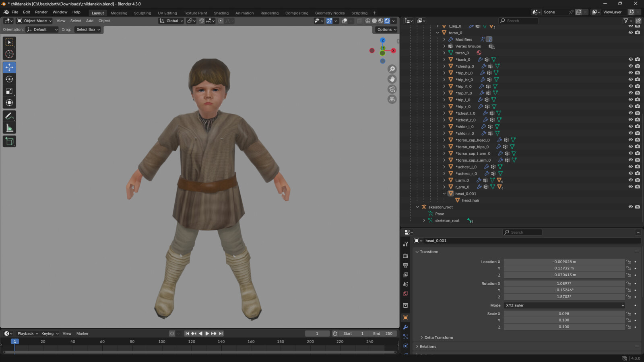Screen dimensions: 644x362
Task: Open the Modifiers properties tab
Action: (x=405, y=327)
